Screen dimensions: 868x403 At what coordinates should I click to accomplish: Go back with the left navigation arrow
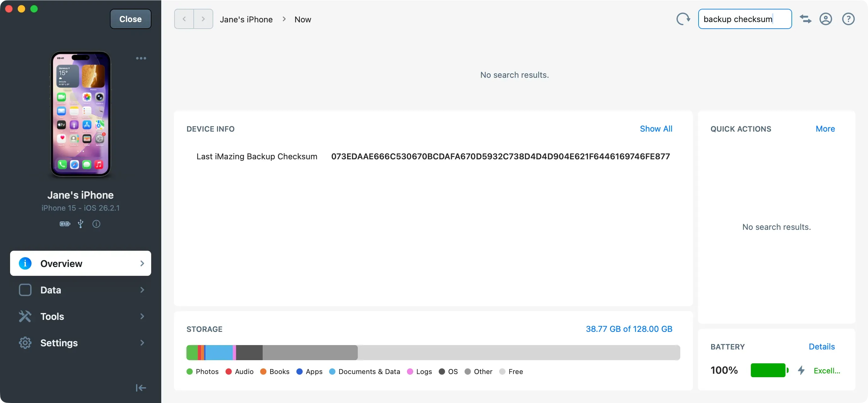184,19
